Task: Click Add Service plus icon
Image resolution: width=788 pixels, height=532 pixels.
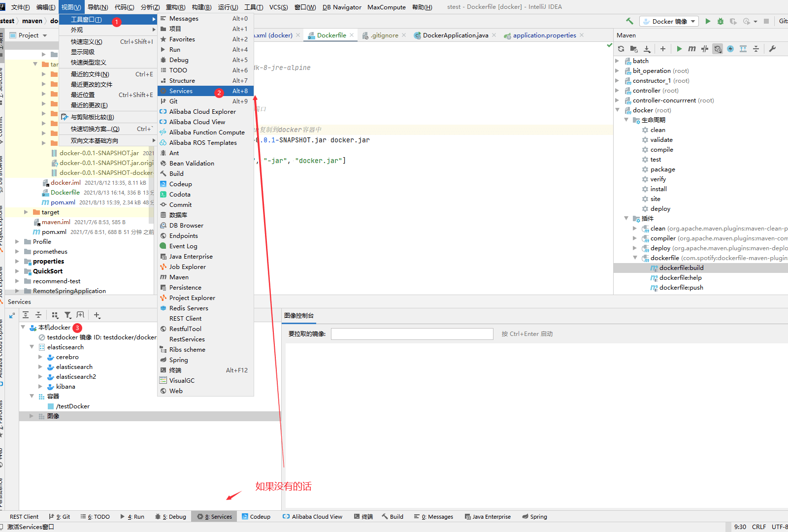Action: tap(97, 315)
